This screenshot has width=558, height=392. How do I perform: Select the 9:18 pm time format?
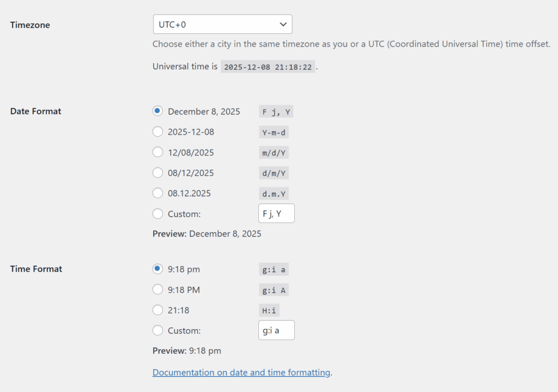pyautogui.click(x=157, y=269)
